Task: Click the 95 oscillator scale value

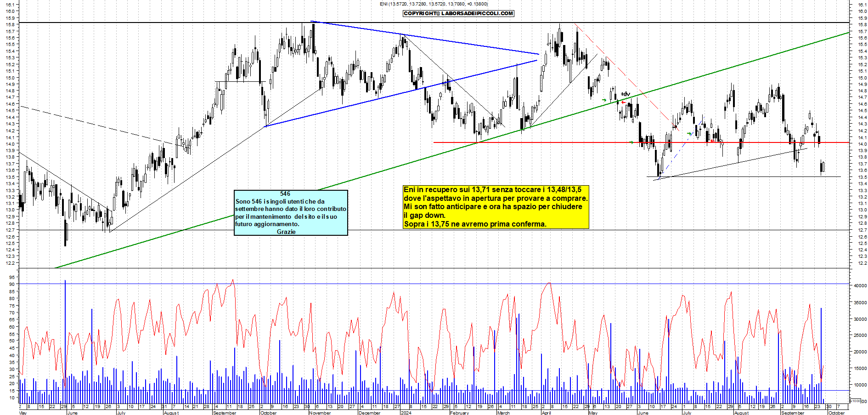Action: click(11, 277)
